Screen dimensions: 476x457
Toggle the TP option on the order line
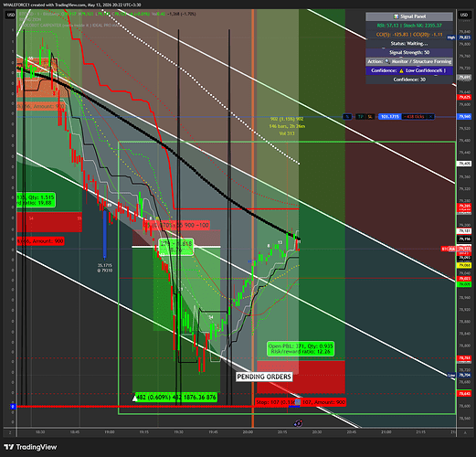(361, 117)
